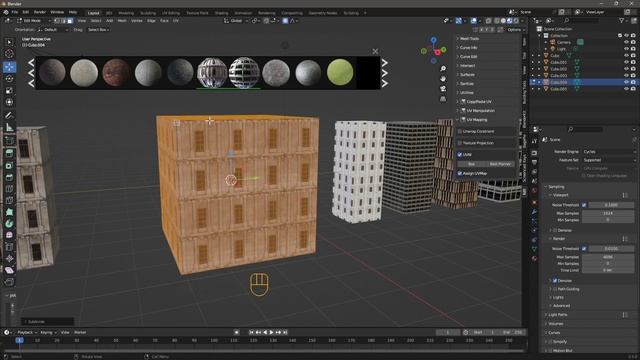Click Render Max Samples value field
The image size is (640, 360).
(x=608, y=257)
